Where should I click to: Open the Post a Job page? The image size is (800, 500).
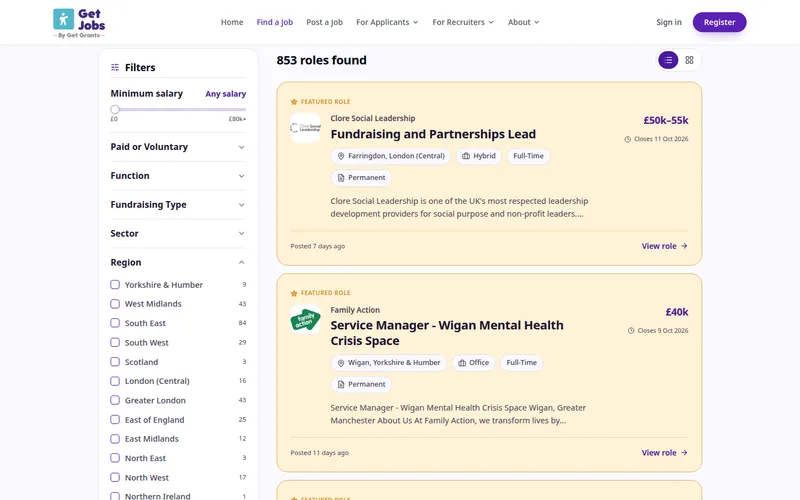pyautogui.click(x=324, y=22)
